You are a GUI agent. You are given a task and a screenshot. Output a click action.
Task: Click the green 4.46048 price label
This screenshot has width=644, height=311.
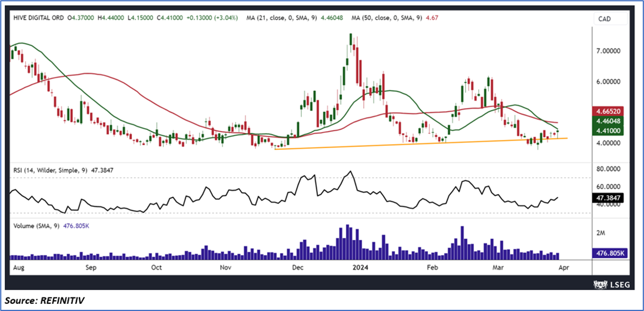click(x=609, y=121)
